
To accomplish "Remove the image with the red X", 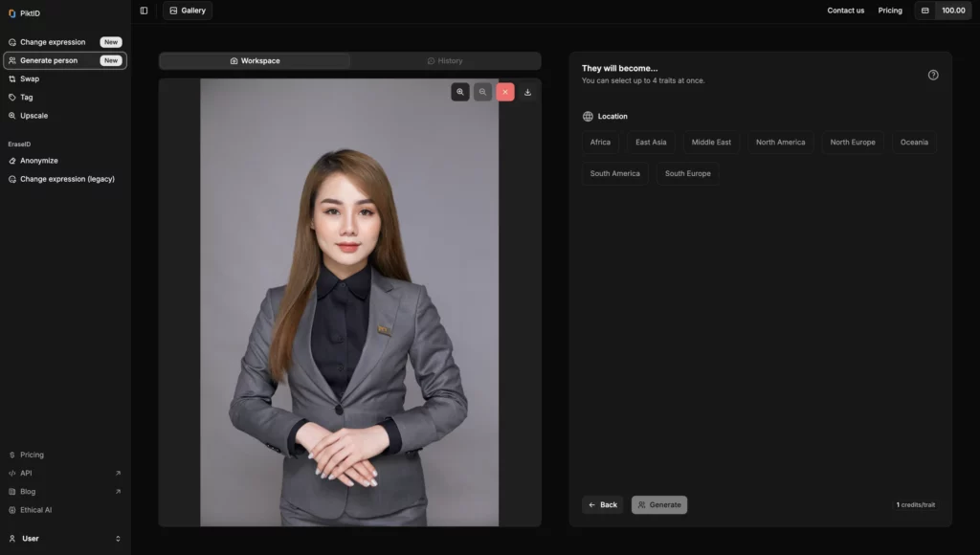I will coord(505,91).
